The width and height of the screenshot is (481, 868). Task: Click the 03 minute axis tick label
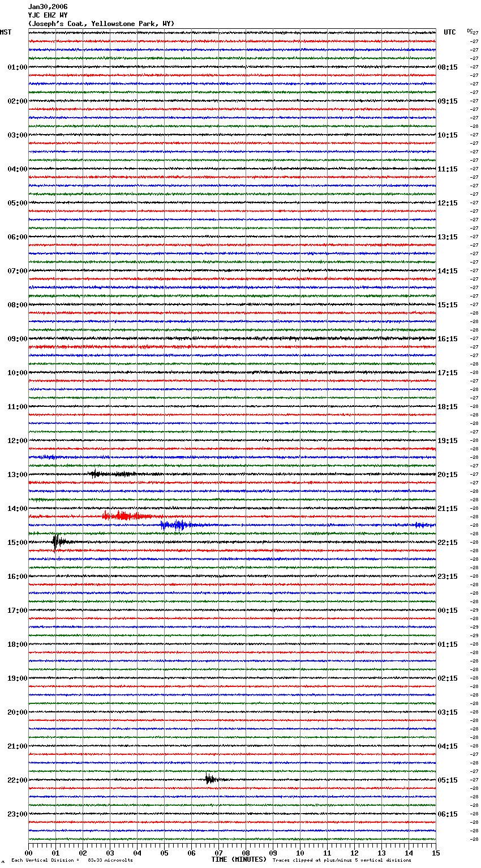tap(110, 853)
